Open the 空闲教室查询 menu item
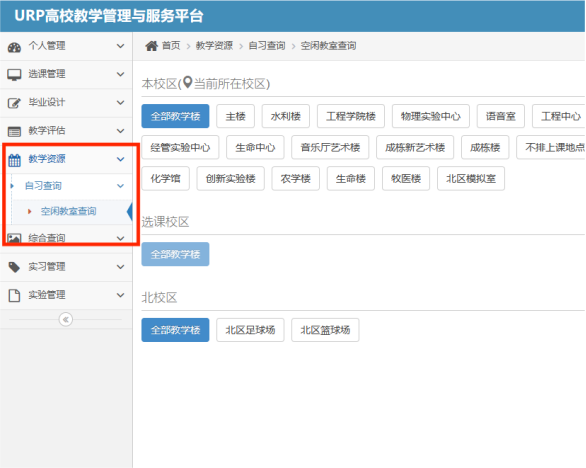Screen dimensions: 586x468 (x=68, y=211)
